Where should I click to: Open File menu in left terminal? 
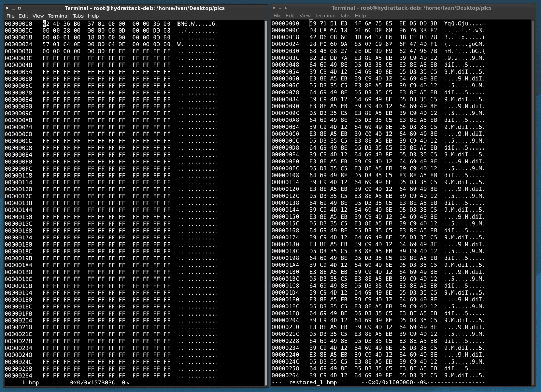click(x=10, y=16)
